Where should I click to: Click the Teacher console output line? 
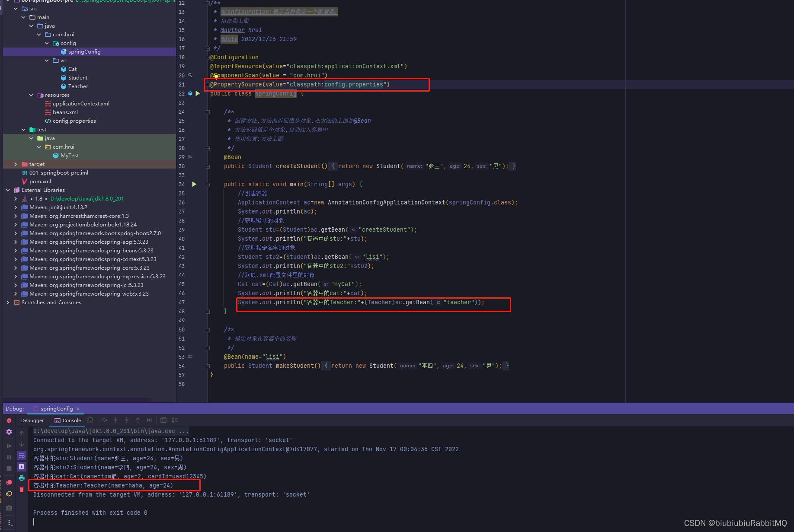(x=103, y=485)
